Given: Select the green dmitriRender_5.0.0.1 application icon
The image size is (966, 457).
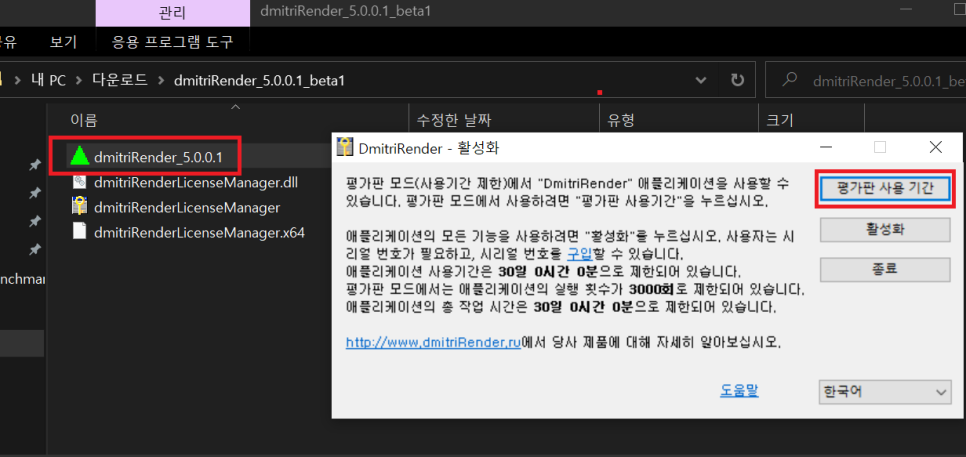Looking at the screenshot, I should point(80,157).
